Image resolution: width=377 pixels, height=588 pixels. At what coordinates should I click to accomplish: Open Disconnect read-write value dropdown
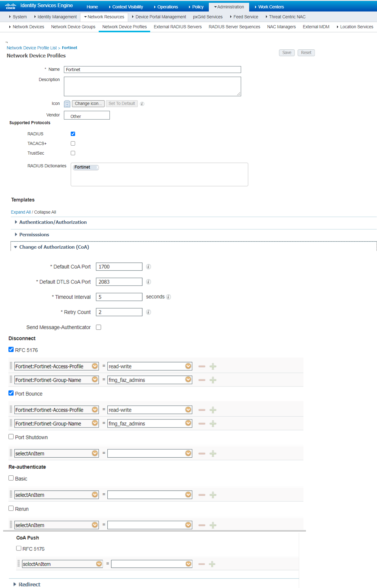pyautogui.click(x=188, y=366)
